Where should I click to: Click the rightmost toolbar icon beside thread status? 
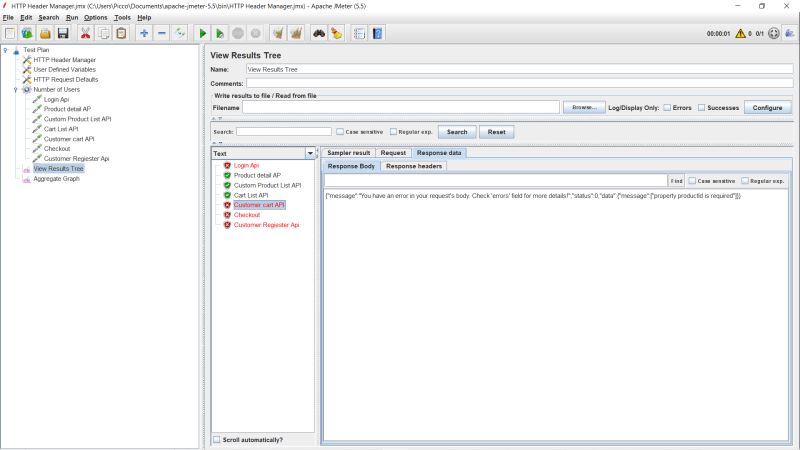(790, 34)
